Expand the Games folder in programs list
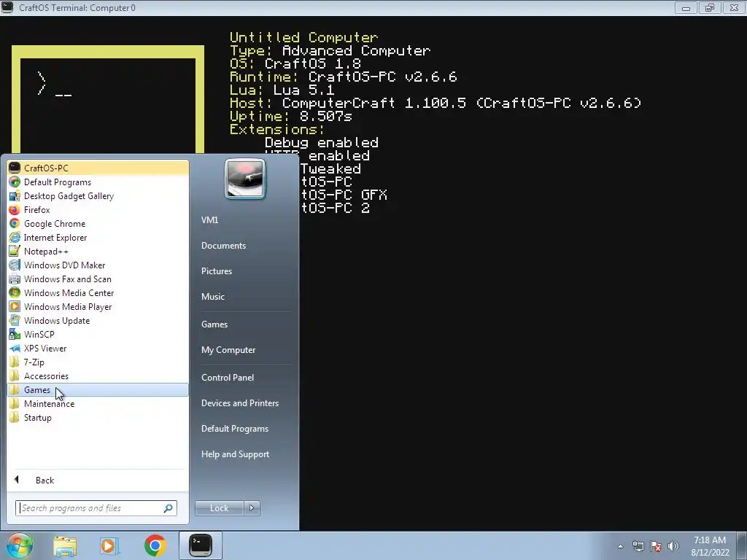The image size is (747, 560). coord(98,389)
